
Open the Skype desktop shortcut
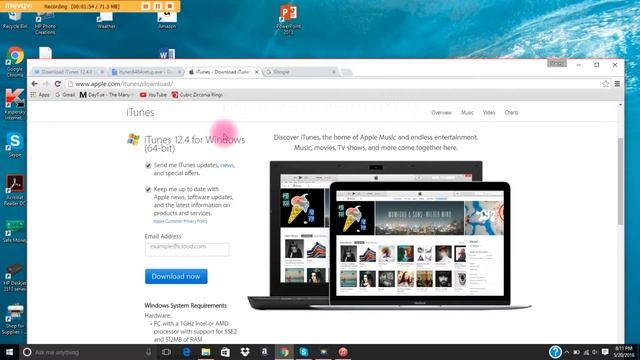coord(15,145)
